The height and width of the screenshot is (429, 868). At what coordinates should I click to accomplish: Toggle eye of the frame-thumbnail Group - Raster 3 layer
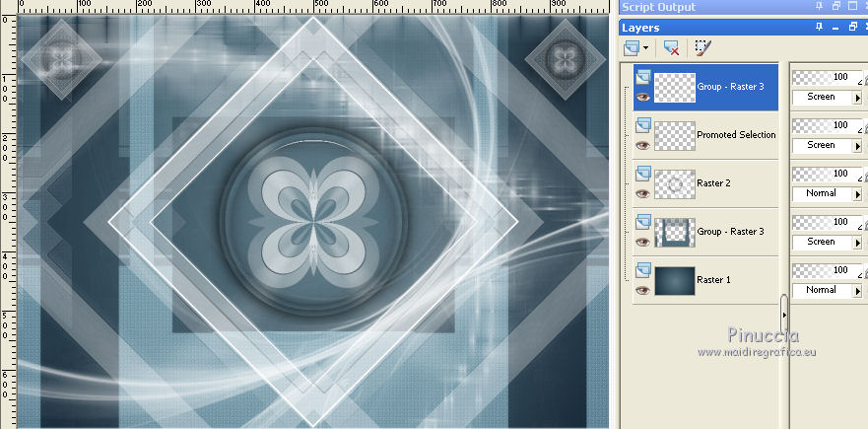click(x=642, y=242)
